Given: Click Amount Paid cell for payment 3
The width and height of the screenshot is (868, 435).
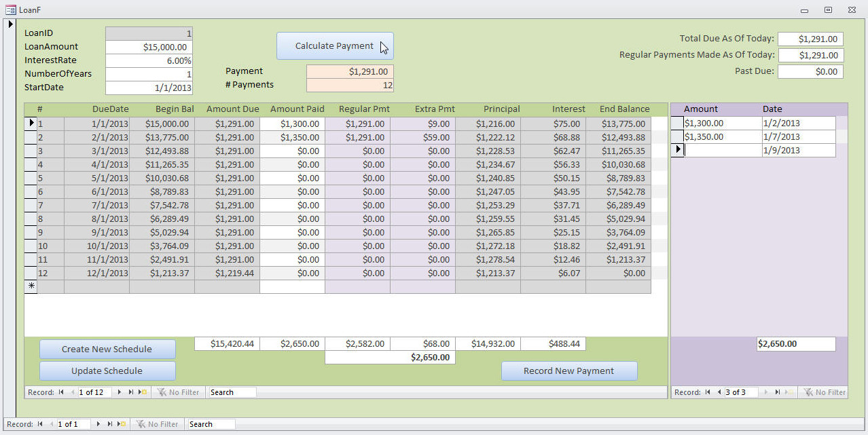Looking at the screenshot, I should coord(292,151).
